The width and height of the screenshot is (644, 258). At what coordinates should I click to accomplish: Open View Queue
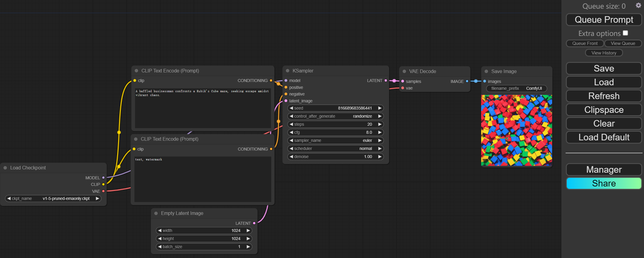(x=623, y=43)
